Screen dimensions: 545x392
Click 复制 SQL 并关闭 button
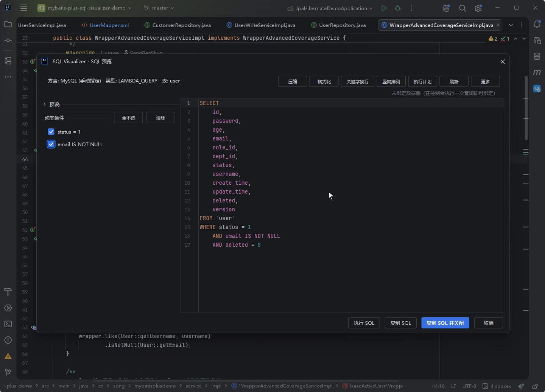tap(445, 323)
